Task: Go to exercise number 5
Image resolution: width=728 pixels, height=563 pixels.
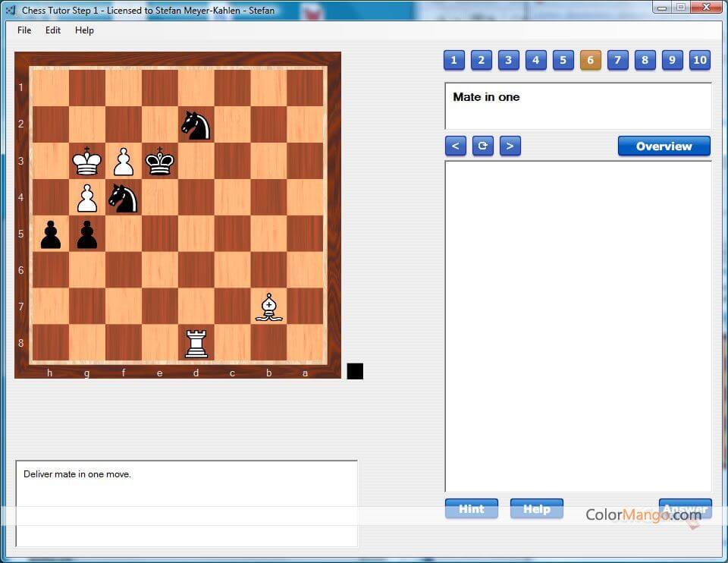Action: click(x=563, y=61)
